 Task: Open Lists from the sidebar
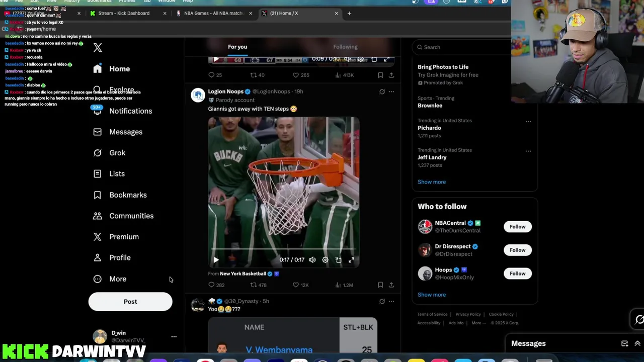pyautogui.click(x=109, y=174)
